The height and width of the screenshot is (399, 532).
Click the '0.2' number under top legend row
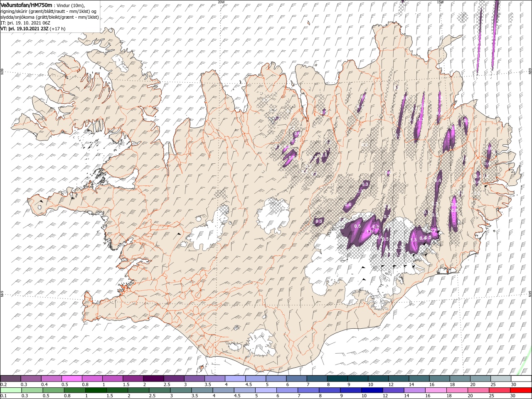(4, 384)
